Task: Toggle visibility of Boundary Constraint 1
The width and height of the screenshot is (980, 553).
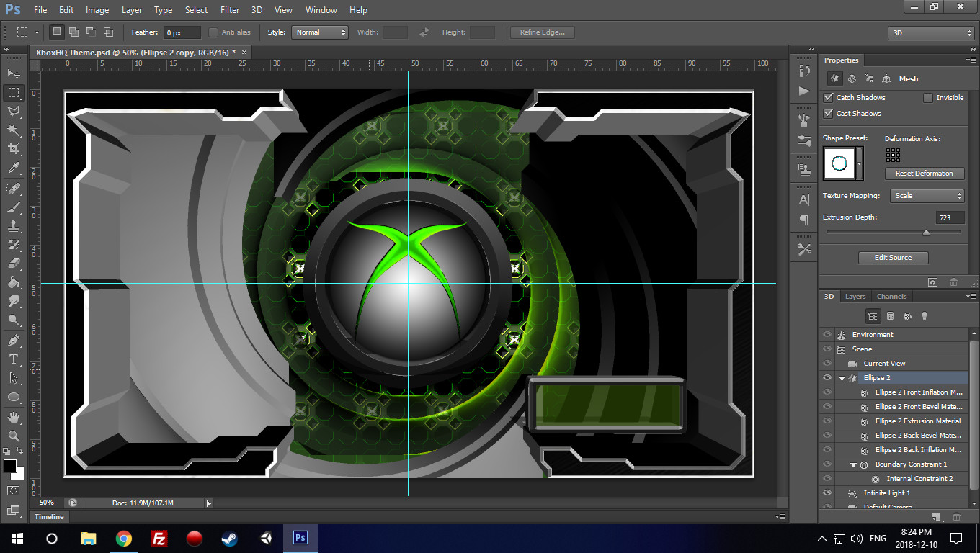Action: 827,464
